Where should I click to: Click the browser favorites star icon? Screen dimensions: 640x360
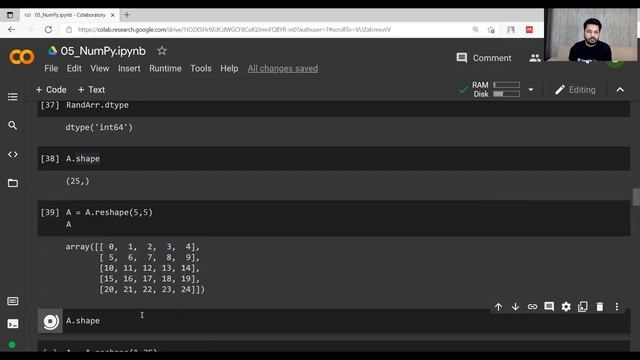[491, 29]
